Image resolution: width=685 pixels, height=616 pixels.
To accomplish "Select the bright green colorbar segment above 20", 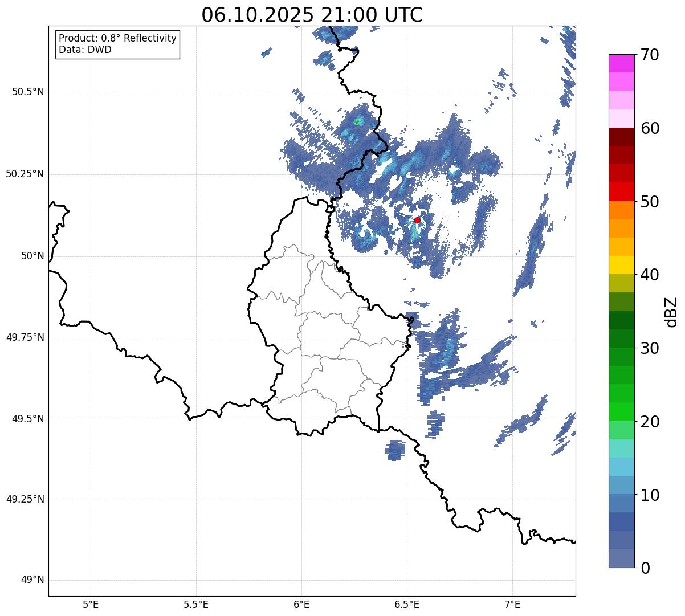I will 622,411.
